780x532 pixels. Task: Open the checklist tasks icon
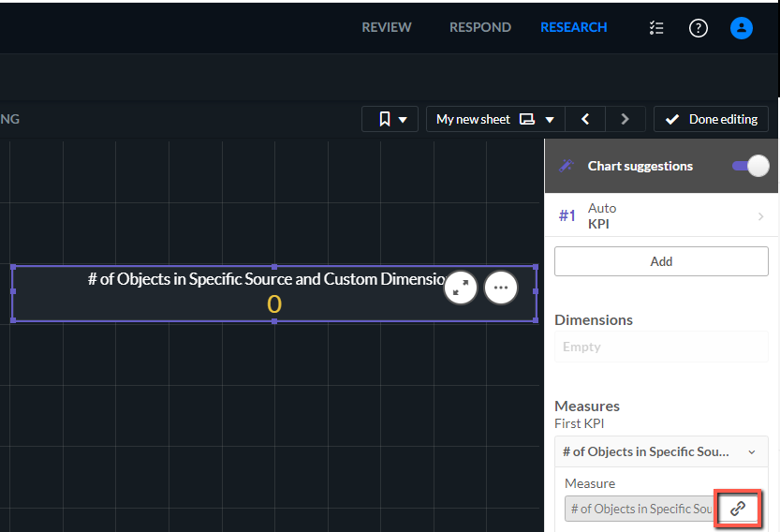656,28
